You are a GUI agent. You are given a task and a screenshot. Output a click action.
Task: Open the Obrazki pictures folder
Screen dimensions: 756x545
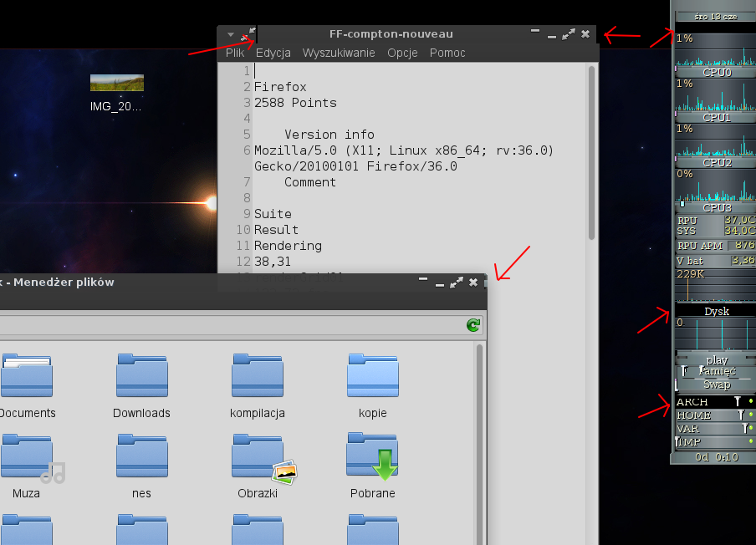(x=258, y=456)
